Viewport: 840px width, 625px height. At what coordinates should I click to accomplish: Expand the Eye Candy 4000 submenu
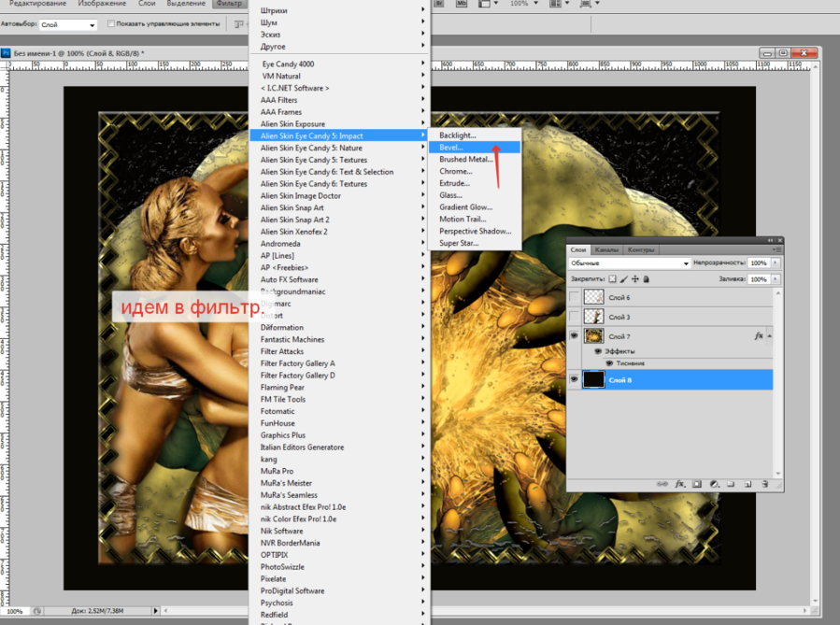coord(338,64)
